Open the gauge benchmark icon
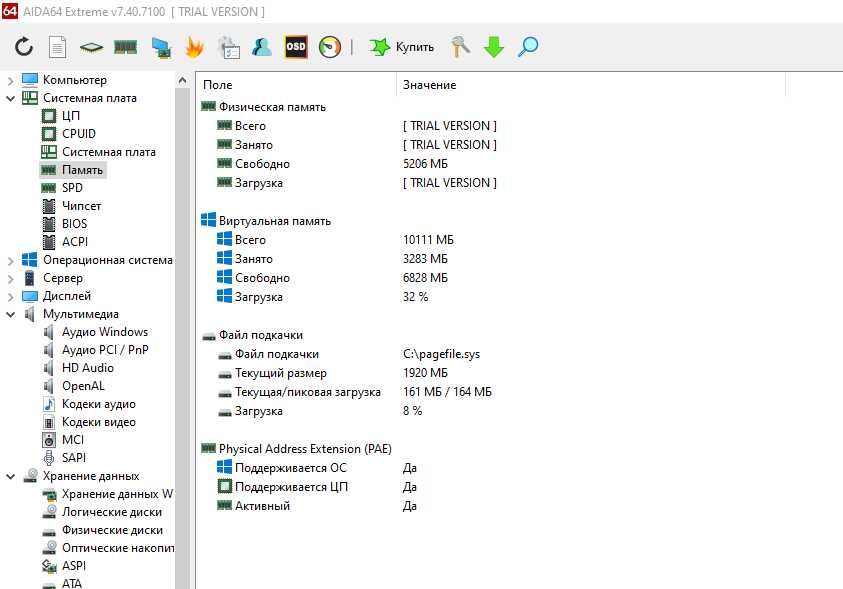This screenshot has height=589, width=843. coord(330,47)
